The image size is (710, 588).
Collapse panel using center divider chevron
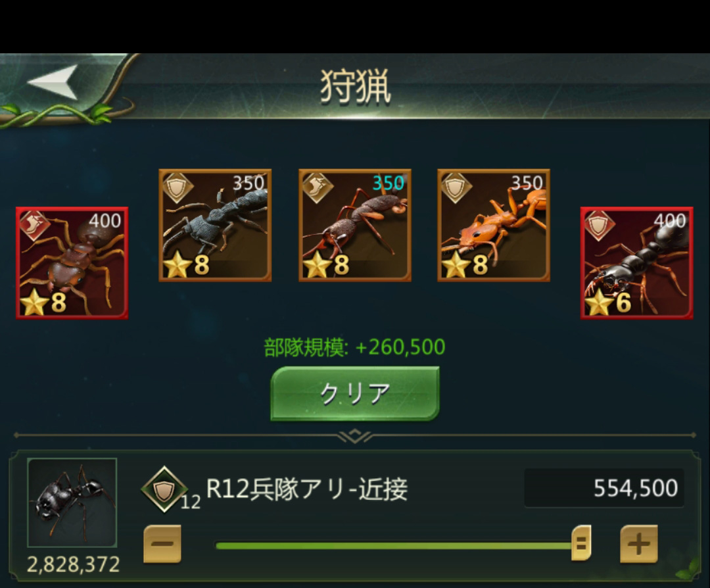(355, 436)
